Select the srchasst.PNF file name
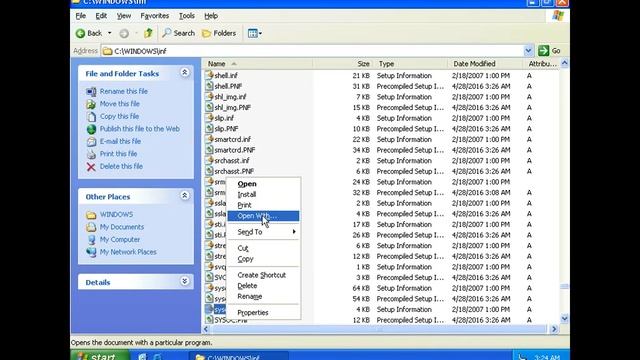Screen dimensions: 640x360 pos(234,171)
